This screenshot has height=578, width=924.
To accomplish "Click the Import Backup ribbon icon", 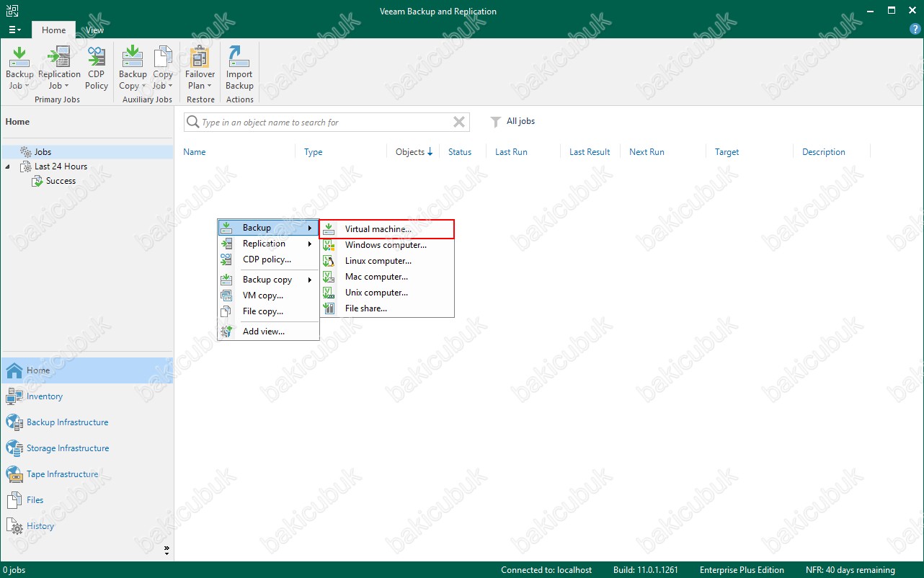I will [x=239, y=68].
